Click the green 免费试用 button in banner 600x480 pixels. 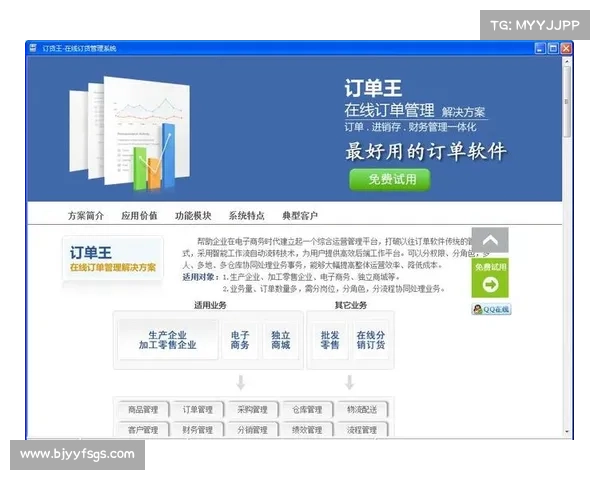coord(390,179)
